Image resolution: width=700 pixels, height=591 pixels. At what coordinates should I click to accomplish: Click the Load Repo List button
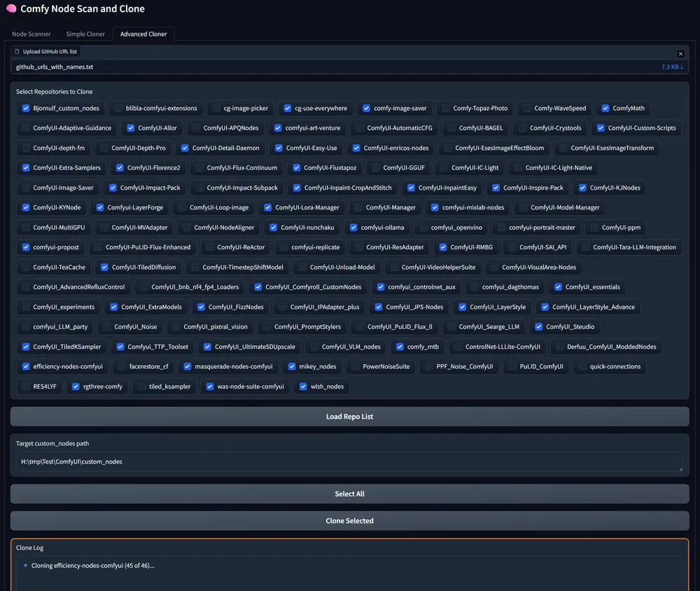click(350, 416)
